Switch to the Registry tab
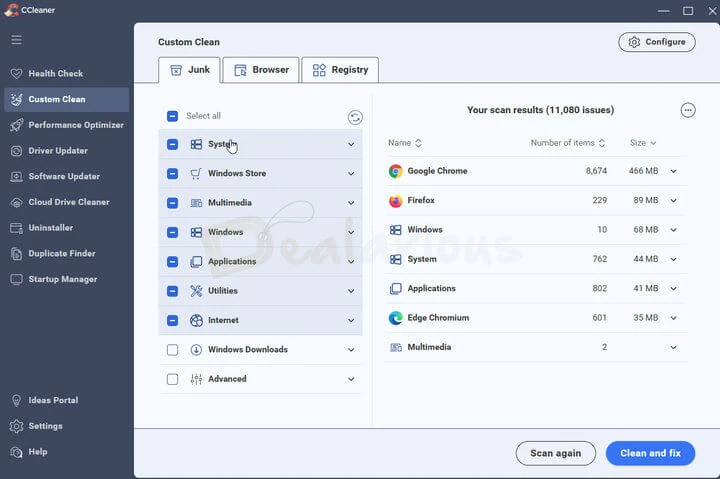Viewport: 720px width, 479px height. coord(340,70)
